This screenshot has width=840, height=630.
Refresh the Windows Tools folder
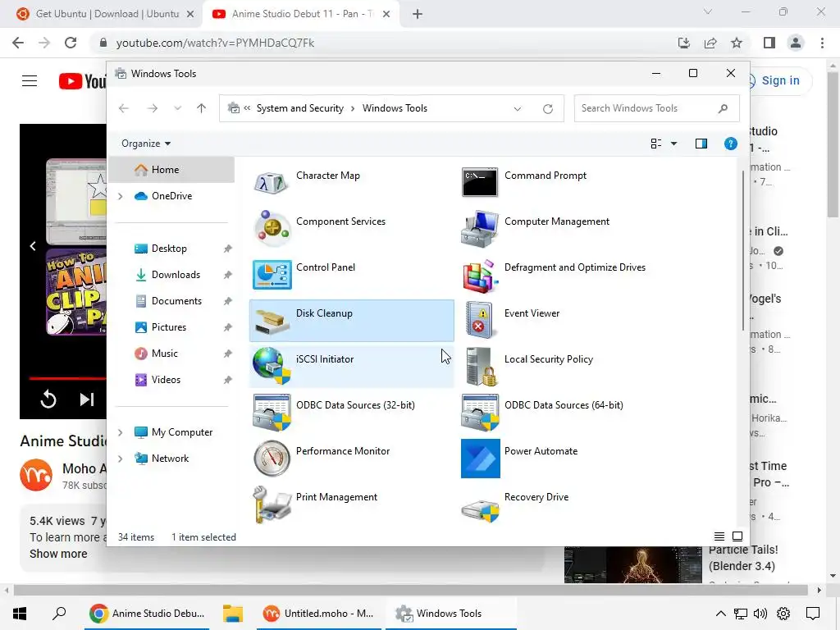point(547,109)
